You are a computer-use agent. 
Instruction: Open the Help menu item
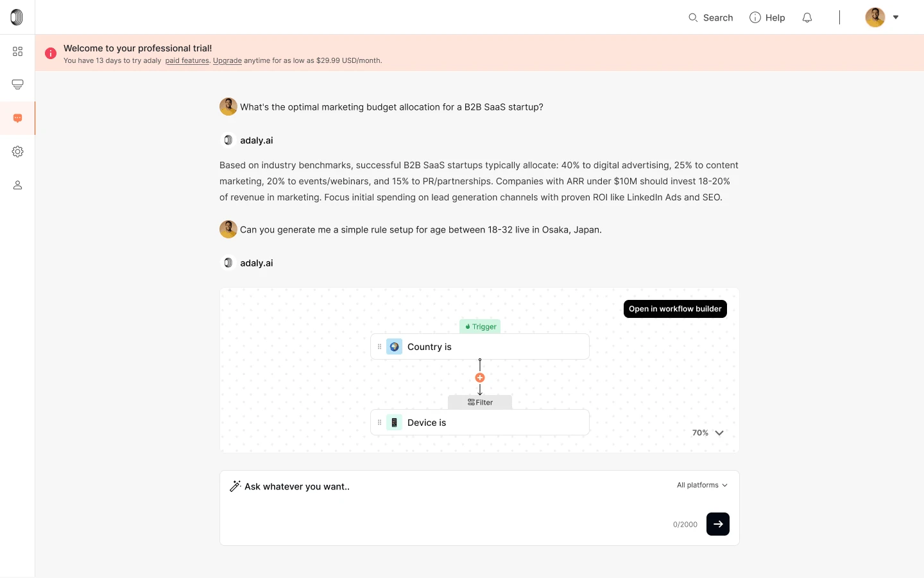[767, 18]
